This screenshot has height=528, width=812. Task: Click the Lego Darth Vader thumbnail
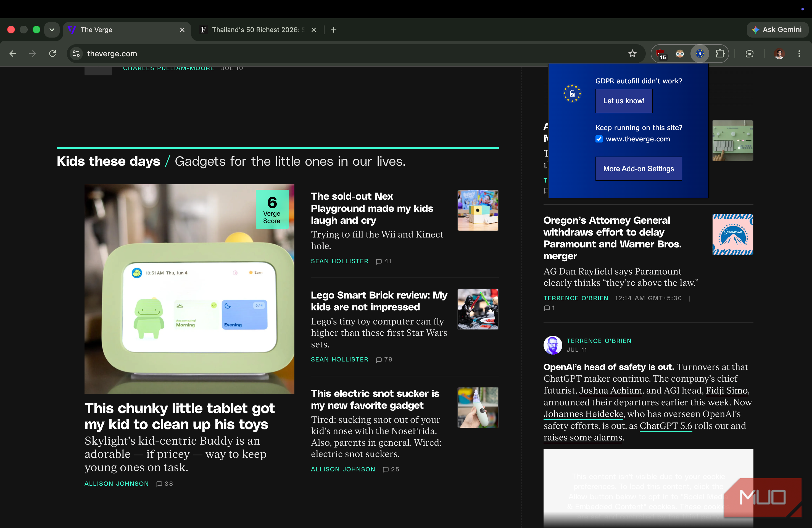(x=478, y=309)
